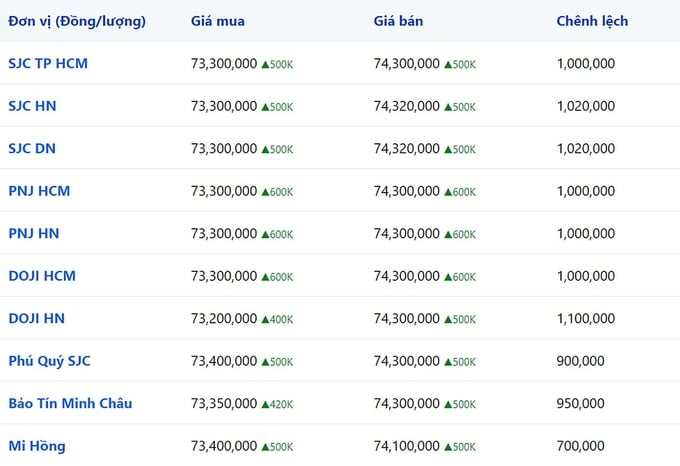The height and width of the screenshot is (466, 680).
Task: Click DOJI HCM sell 600K change indicator
Action: pos(460,277)
